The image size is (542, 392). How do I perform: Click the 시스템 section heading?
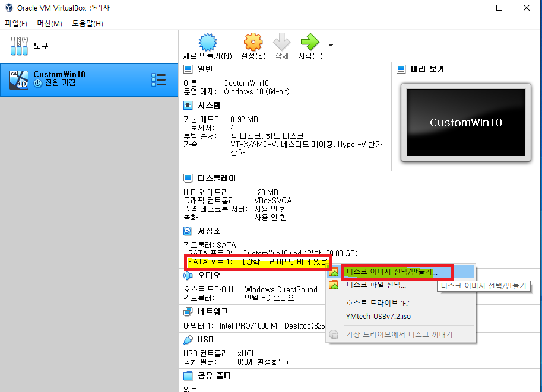(209, 106)
